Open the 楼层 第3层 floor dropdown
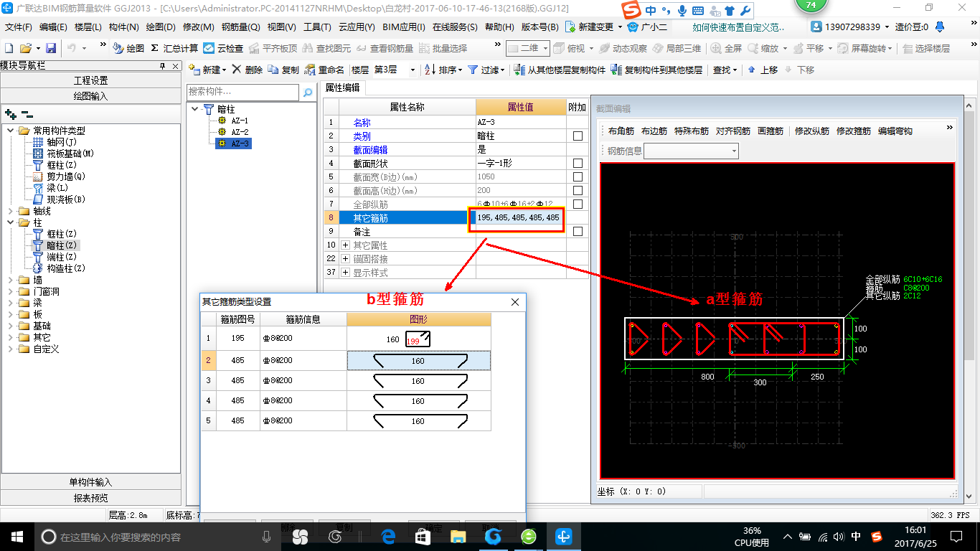The height and width of the screenshot is (551, 980). [413, 70]
